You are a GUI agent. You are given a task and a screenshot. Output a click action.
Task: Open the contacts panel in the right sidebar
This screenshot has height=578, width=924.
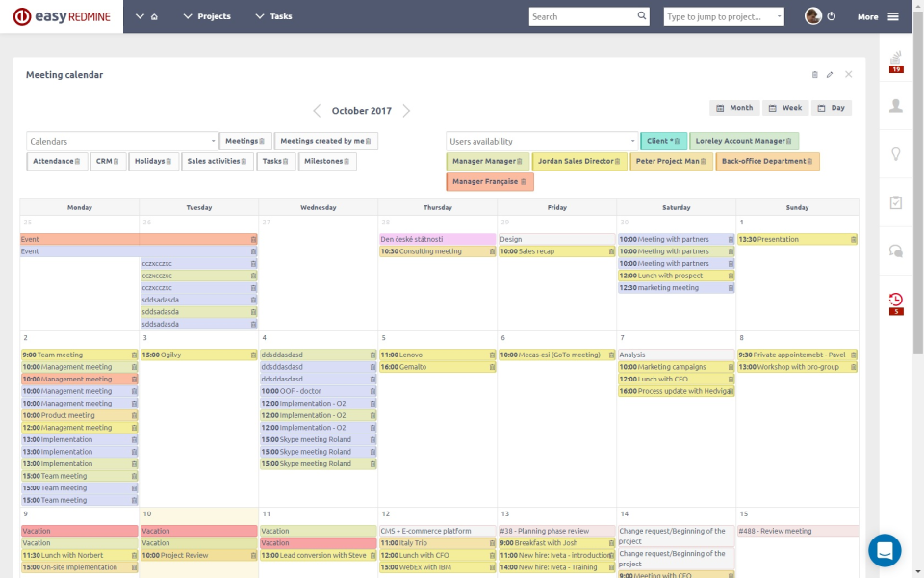click(895, 107)
